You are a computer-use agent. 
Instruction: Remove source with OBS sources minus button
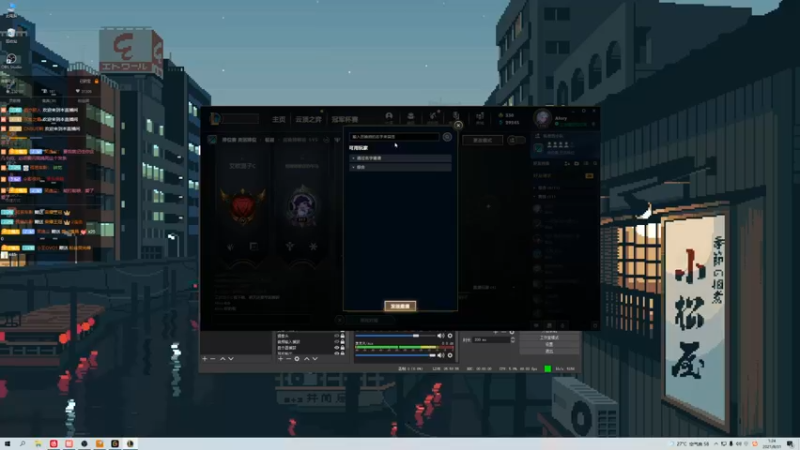288,359
